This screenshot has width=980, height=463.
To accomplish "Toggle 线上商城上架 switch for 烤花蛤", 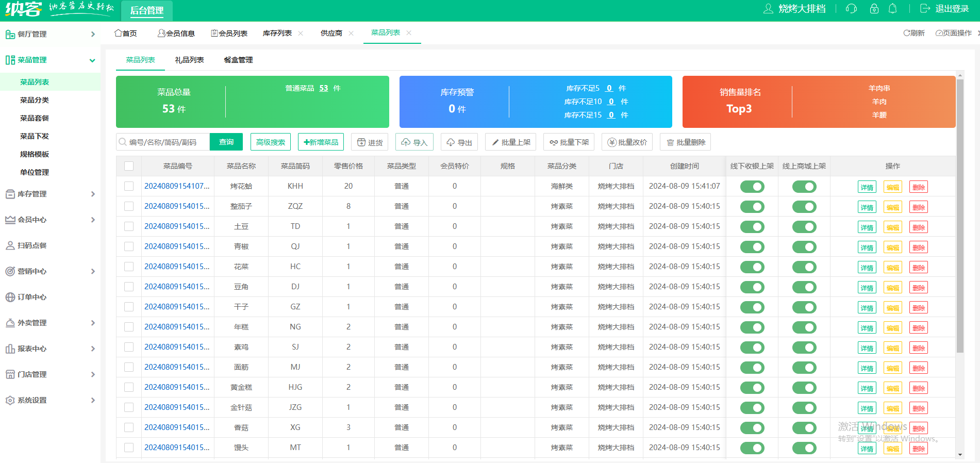I will (x=804, y=187).
